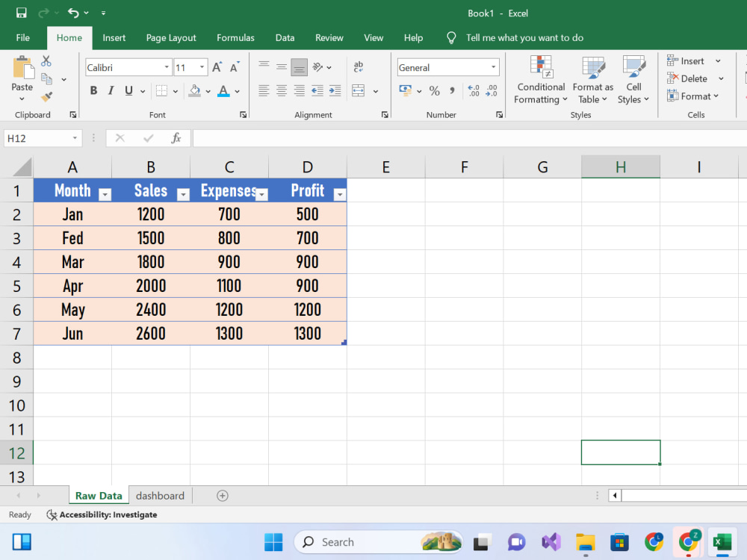Switch to the dashboard sheet tab
The width and height of the screenshot is (747, 560).
coord(160,496)
